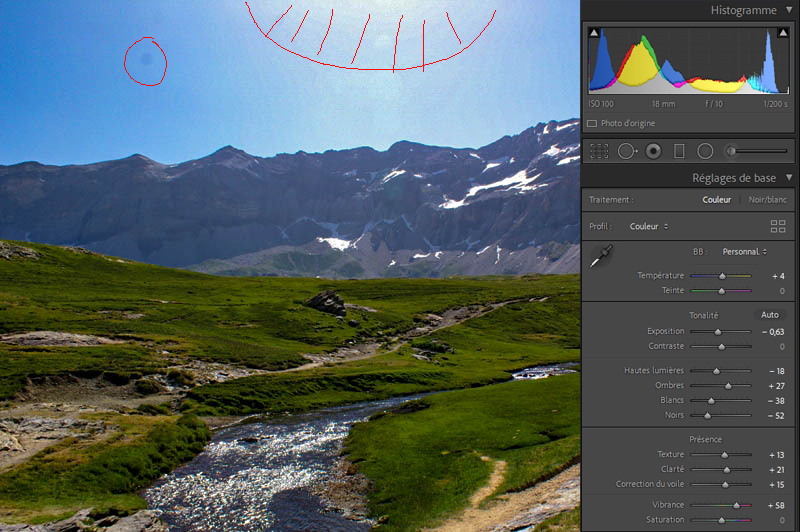The height and width of the screenshot is (532, 800).
Task: Open the BB Personnal. white balance dropdown
Action: click(745, 251)
